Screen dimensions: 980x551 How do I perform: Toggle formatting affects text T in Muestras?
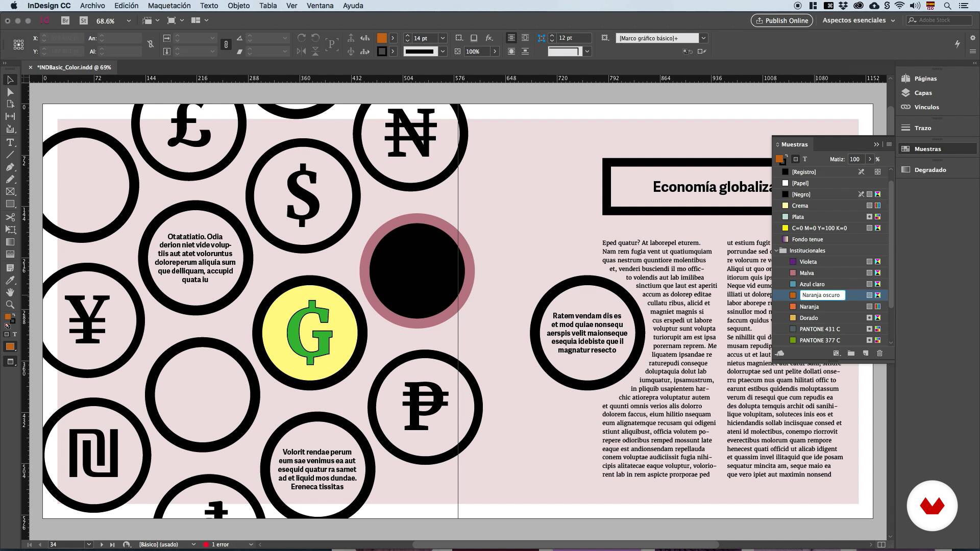pos(805,159)
